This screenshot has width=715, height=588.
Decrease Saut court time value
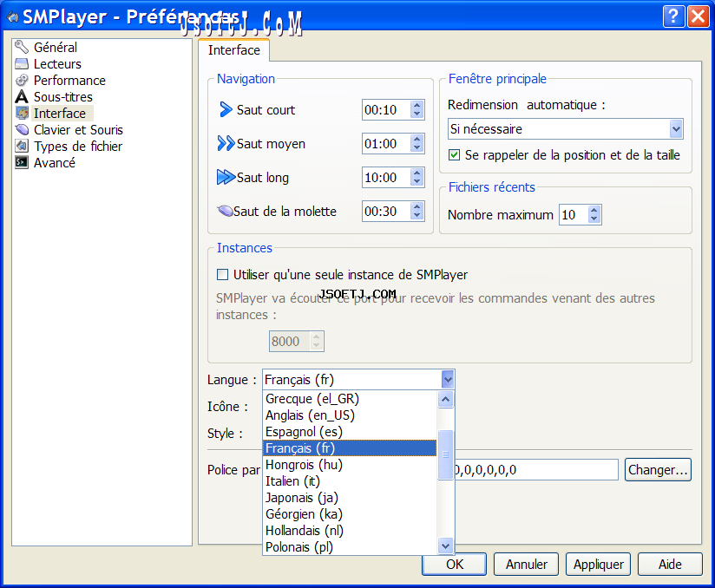coord(417,114)
